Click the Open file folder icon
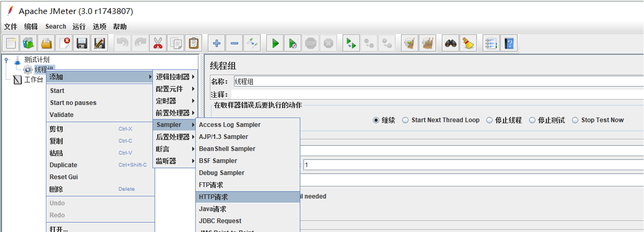The image size is (644, 232). [x=46, y=44]
